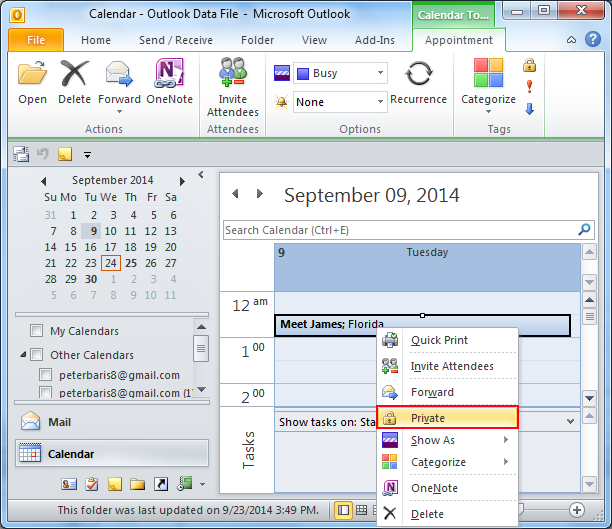
Task: Set Low Importance blue down arrow icon
Action: pyautogui.click(x=529, y=109)
